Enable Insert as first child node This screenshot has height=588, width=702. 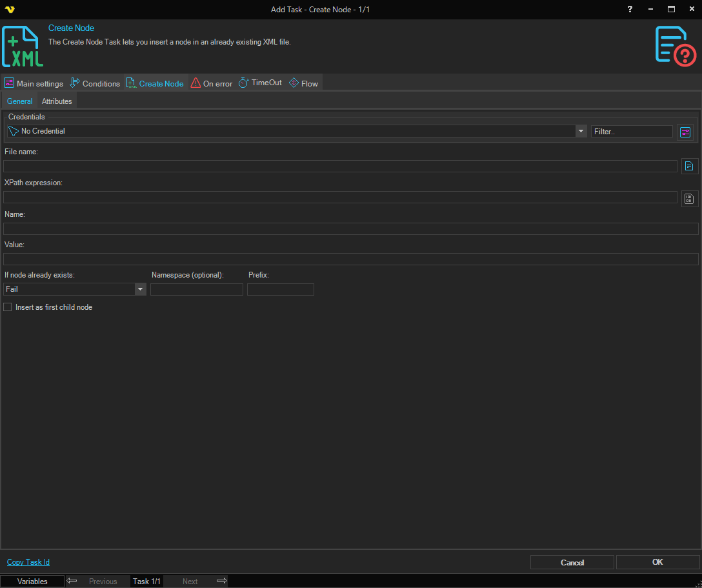[x=8, y=307]
